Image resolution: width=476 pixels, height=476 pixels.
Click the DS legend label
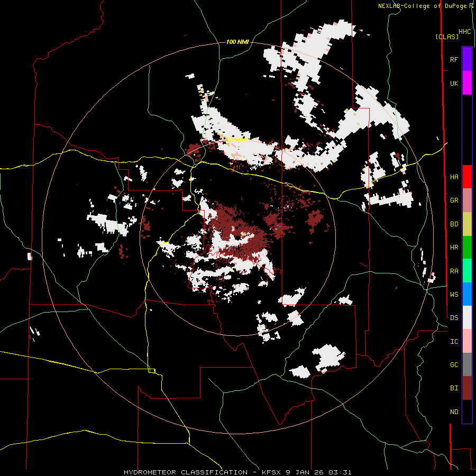click(454, 318)
